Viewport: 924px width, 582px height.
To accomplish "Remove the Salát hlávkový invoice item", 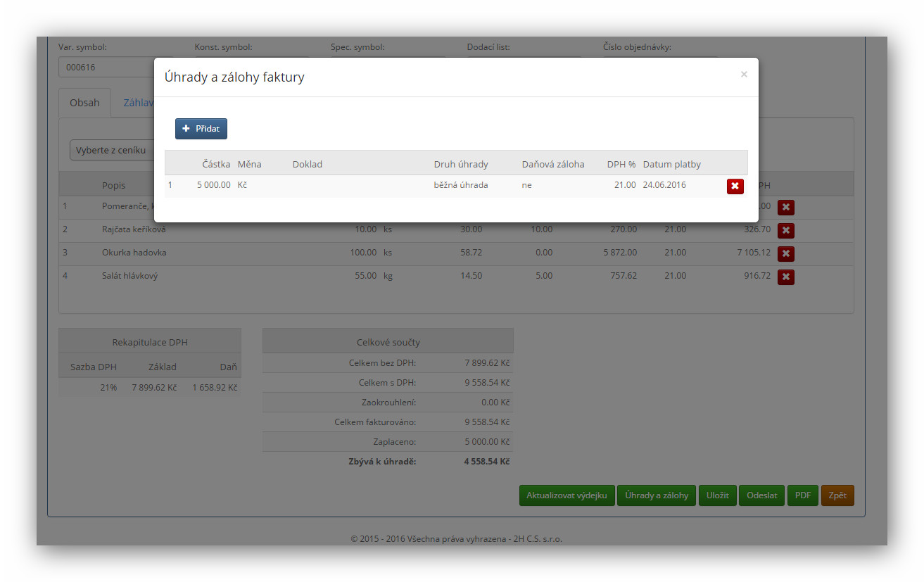I will (785, 277).
